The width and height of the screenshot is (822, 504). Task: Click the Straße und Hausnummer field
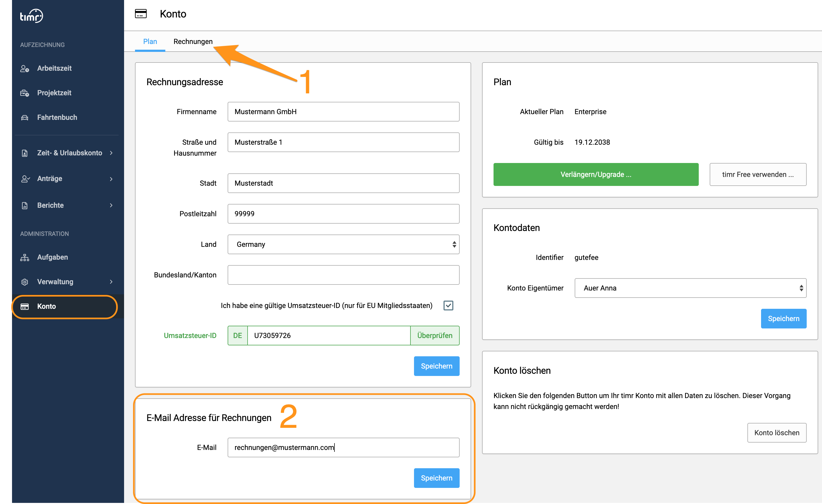[344, 142]
